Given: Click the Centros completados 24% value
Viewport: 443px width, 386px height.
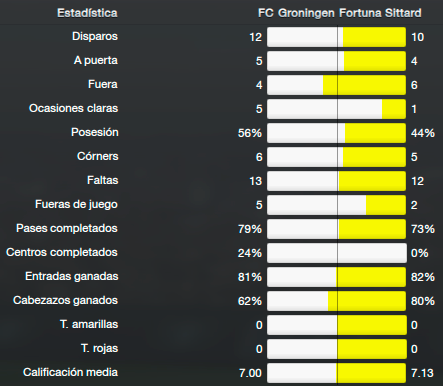Looking at the screenshot, I should (x=250, y=253).
